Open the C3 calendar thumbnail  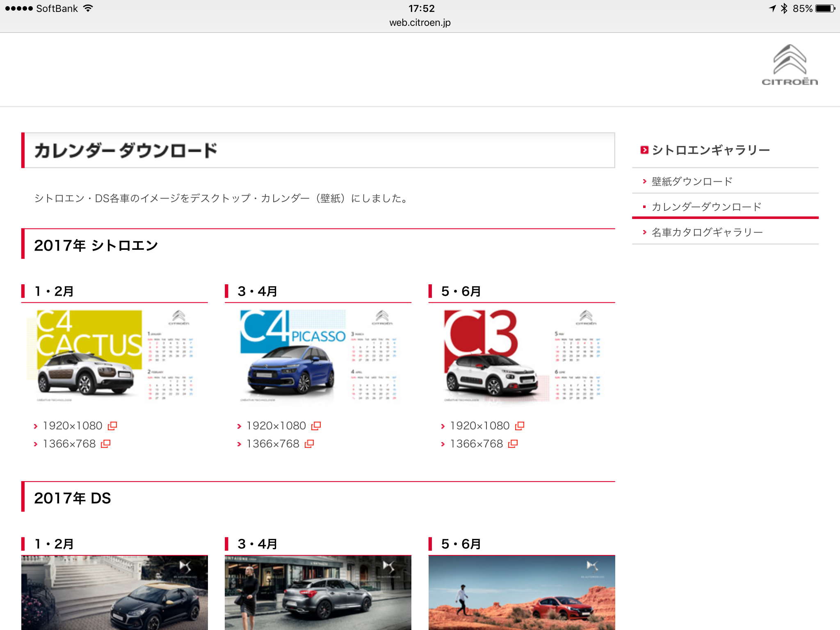point(522,356)
